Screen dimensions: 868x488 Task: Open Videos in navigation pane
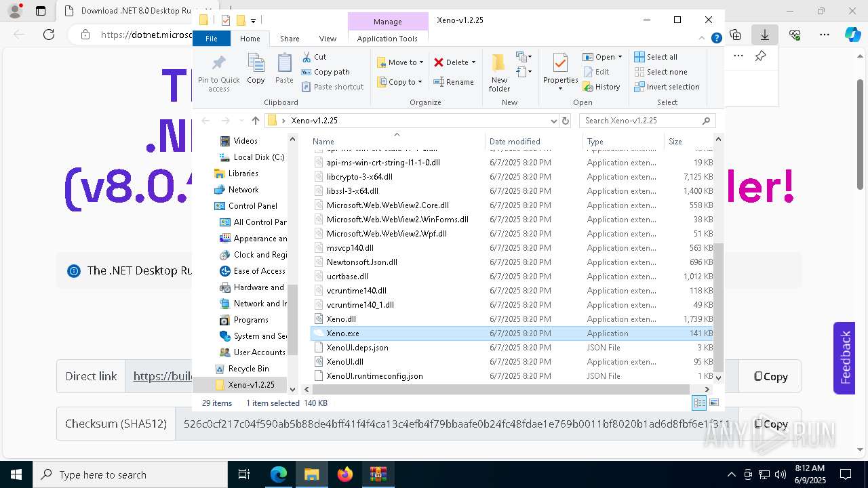coord(245,141)
